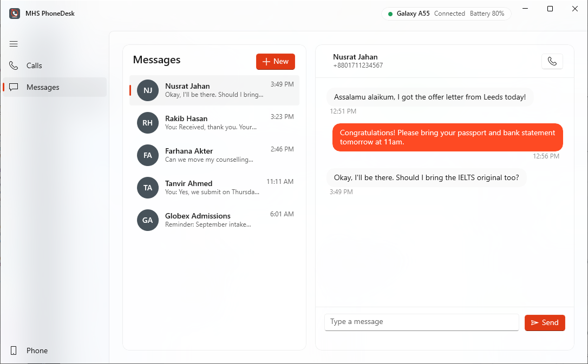The height and width of the screenshot is (364, 588).
Task: Click the TA avatar circle
Action: click(x=148, y=188)
